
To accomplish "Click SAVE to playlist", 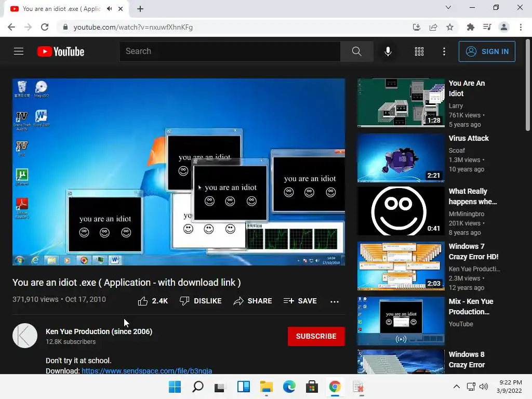I will click(300, 301).
